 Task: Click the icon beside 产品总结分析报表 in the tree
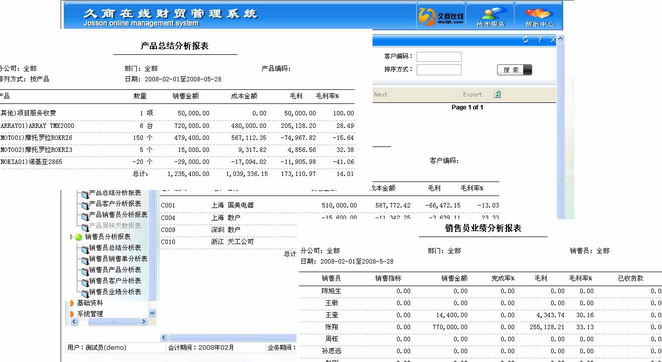tap(85, 194)
